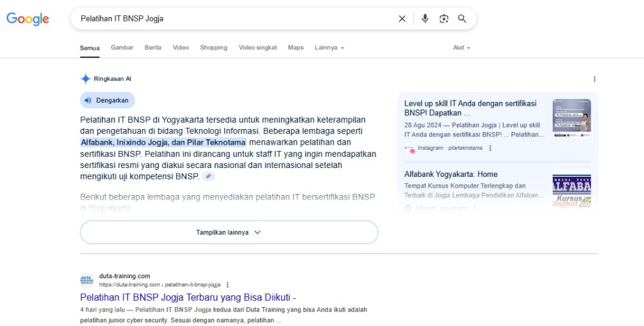Play the summary with Dengarkan button
This screenshot has height=326, width=644.
click(107, 100)
